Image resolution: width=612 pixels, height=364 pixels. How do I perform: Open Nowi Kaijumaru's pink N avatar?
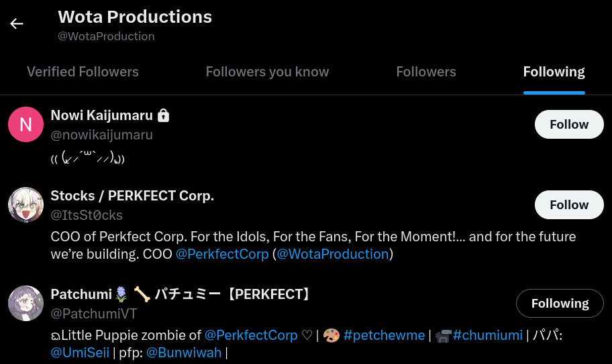25,125
